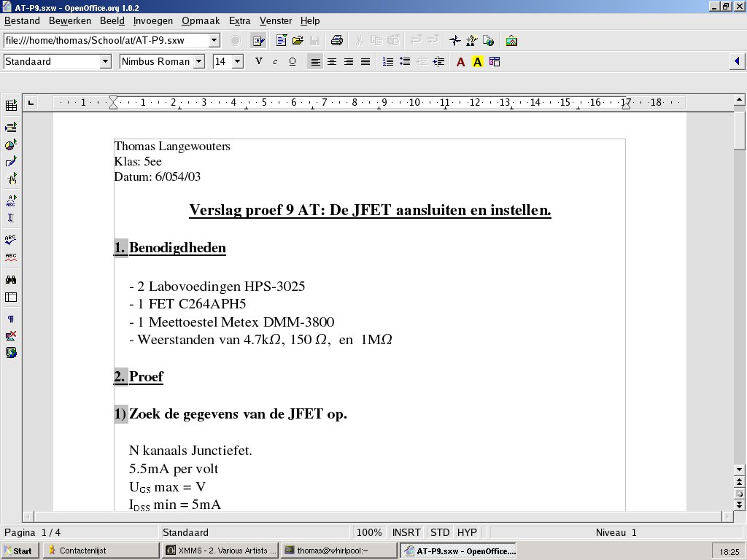Click vertical scrollbar down arrow
This screenshot has height=560, width=747.
pos(740,470)
